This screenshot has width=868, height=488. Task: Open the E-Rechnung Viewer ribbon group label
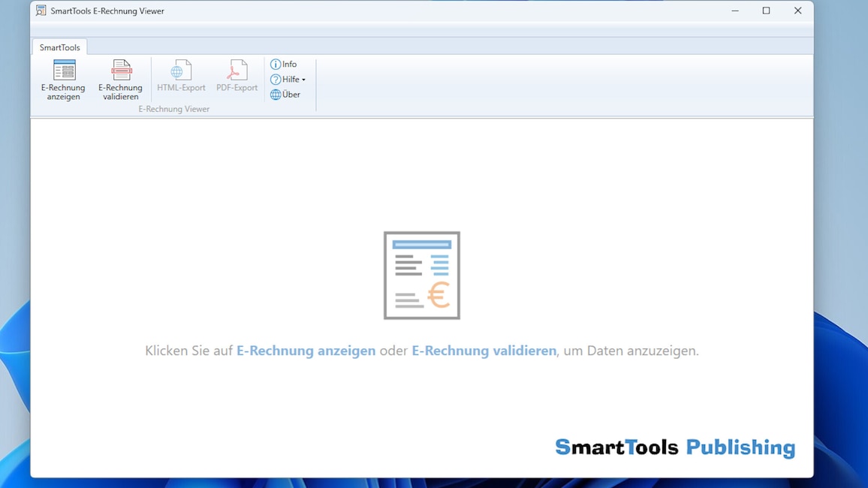point(173,109)
